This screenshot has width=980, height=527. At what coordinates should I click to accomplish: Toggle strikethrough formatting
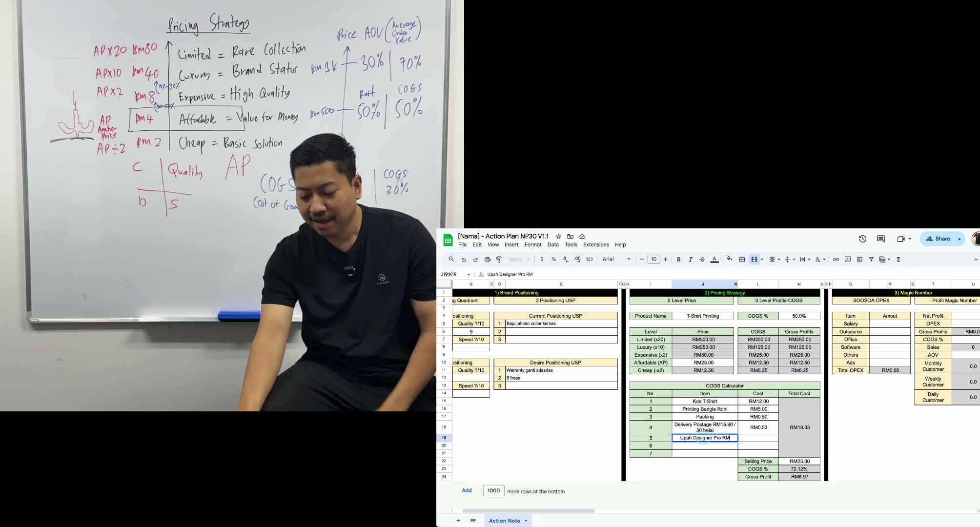click(x=702, y=260)
